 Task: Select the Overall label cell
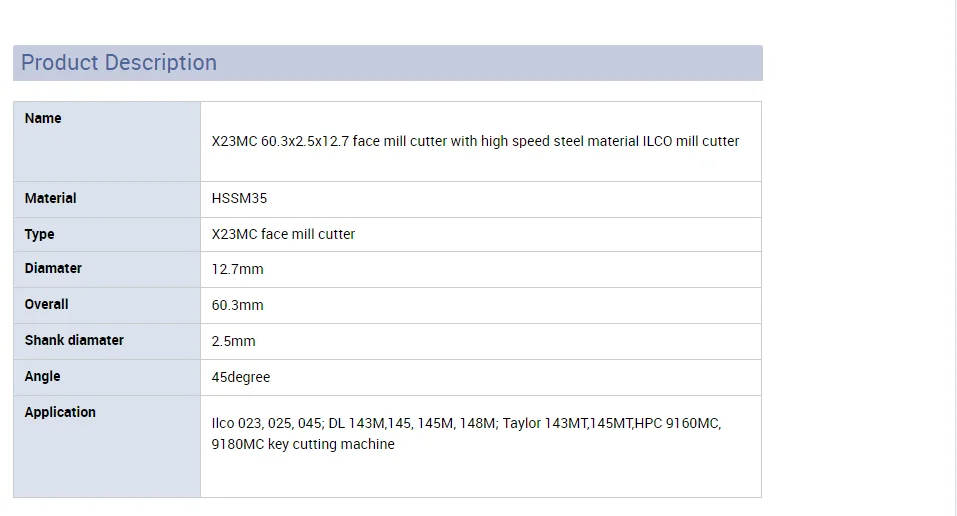coord(107,305)
